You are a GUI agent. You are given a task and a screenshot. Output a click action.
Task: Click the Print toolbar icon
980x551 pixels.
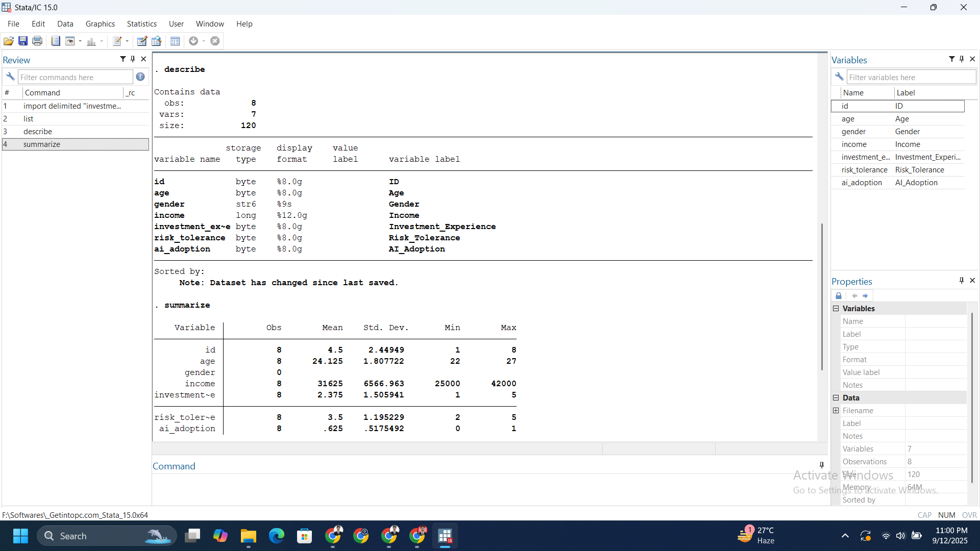pos(37,41)
